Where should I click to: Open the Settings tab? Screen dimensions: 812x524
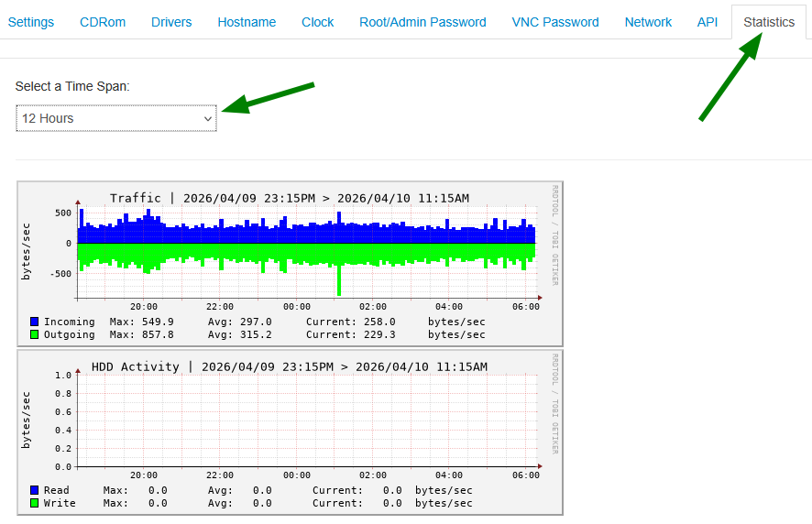[31, 22]
